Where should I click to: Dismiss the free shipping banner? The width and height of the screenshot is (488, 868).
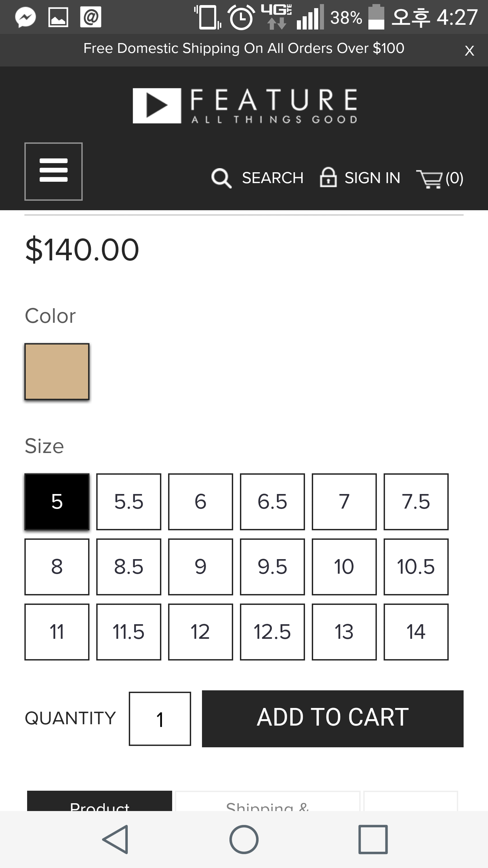pyautogui.click(x=469, y=51)
